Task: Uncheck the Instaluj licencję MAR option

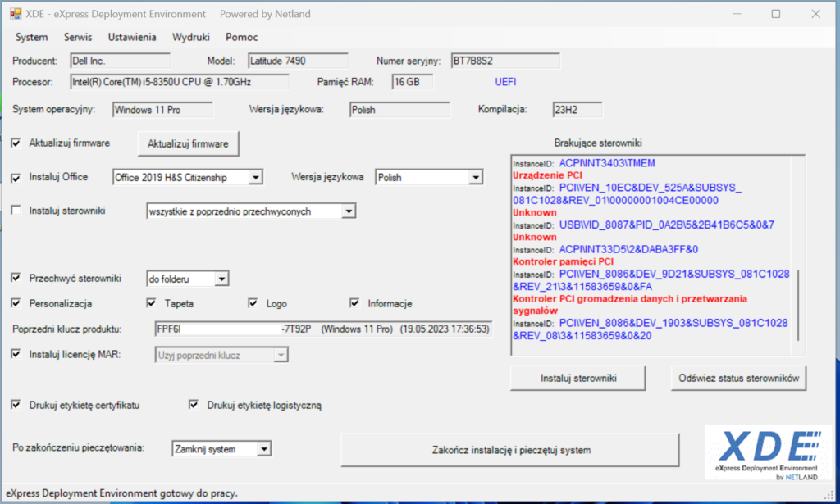Action: point(16,354)
